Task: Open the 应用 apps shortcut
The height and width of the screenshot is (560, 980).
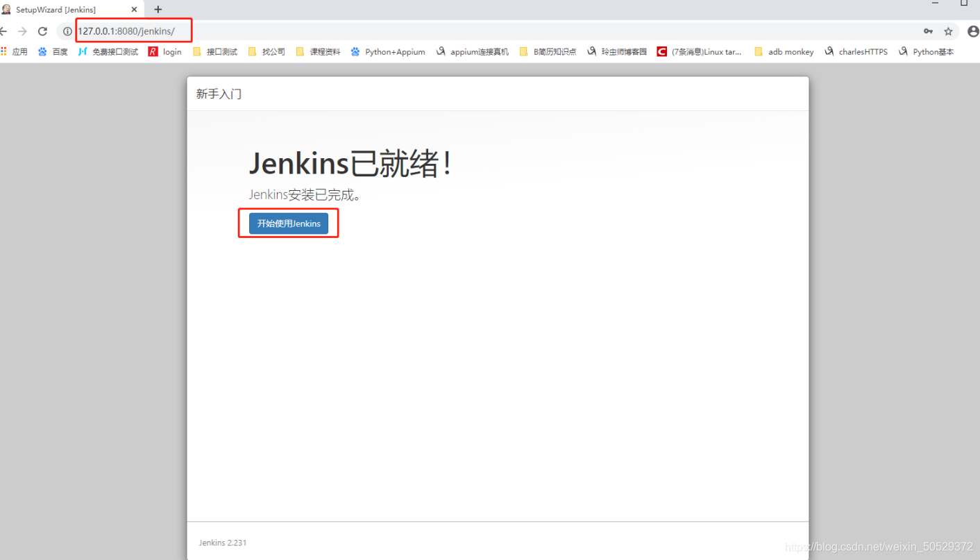Action: (x=14, y=51)
